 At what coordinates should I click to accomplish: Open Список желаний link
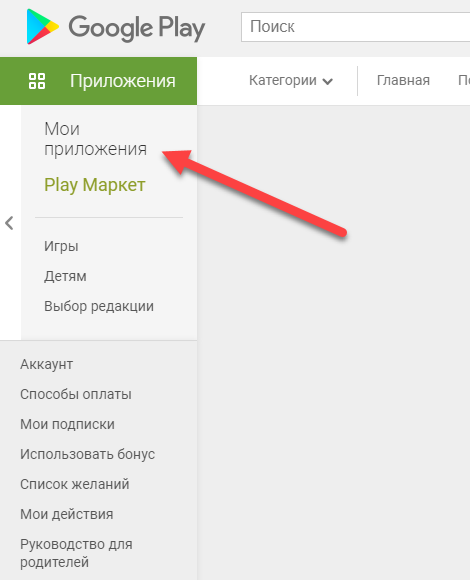tap(75, 484)
